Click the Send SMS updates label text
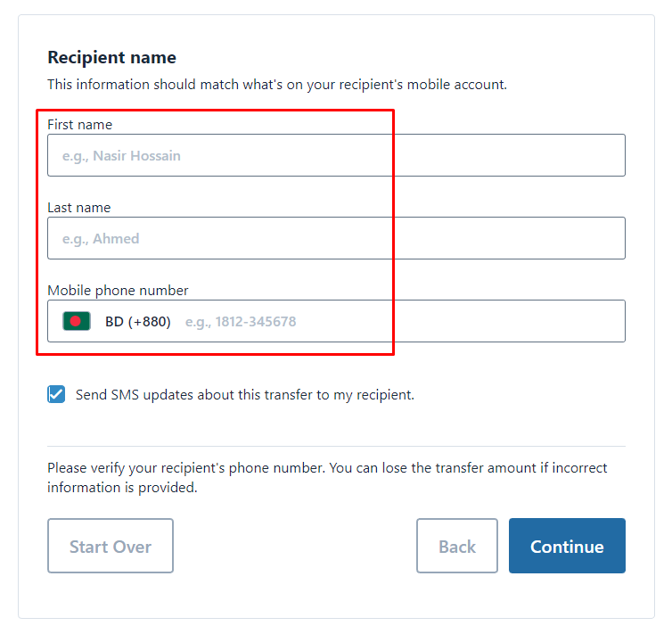672x634 pixels. [245, 395]
